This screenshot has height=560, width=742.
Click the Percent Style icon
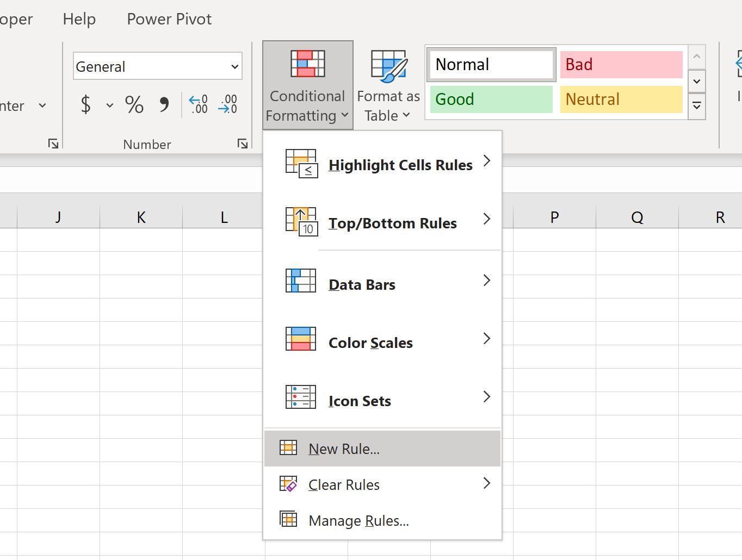(x=134, y=104)
